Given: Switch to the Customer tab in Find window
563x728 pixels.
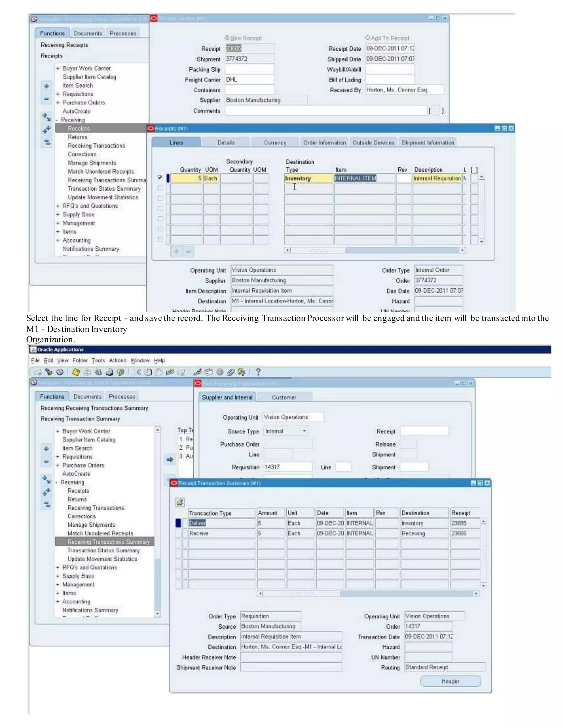Looking at the screenshot, I should tap(284, 397).
